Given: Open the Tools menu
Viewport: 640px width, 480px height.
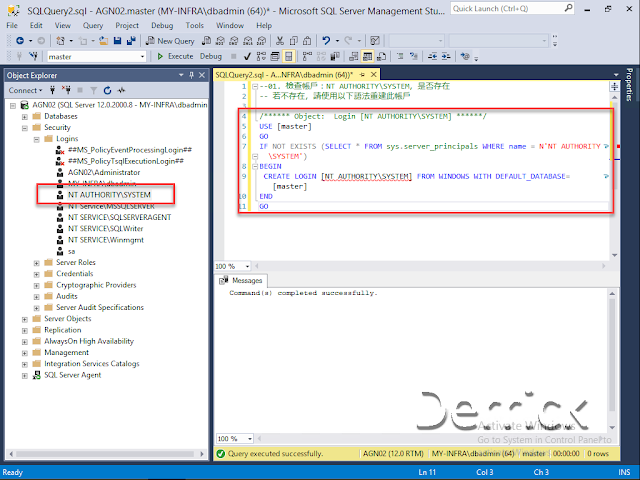Looking at the screenshot, I should (194, 25).
